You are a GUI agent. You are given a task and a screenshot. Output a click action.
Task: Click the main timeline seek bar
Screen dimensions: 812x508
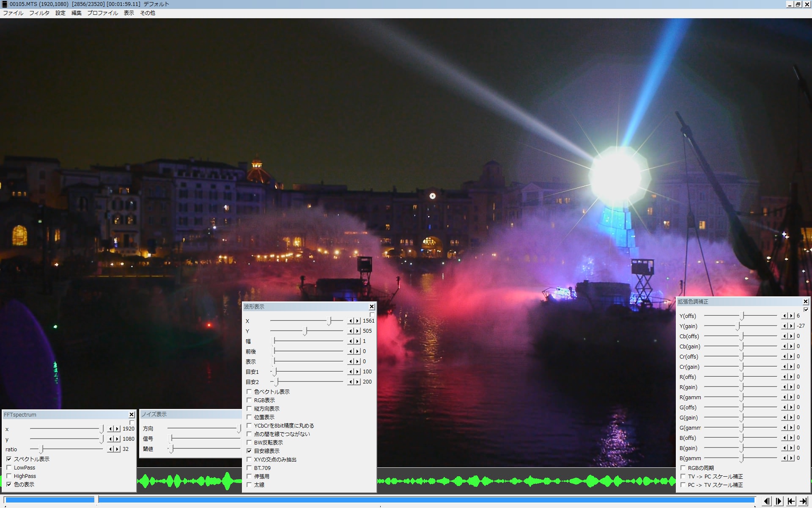coord(381,500)
